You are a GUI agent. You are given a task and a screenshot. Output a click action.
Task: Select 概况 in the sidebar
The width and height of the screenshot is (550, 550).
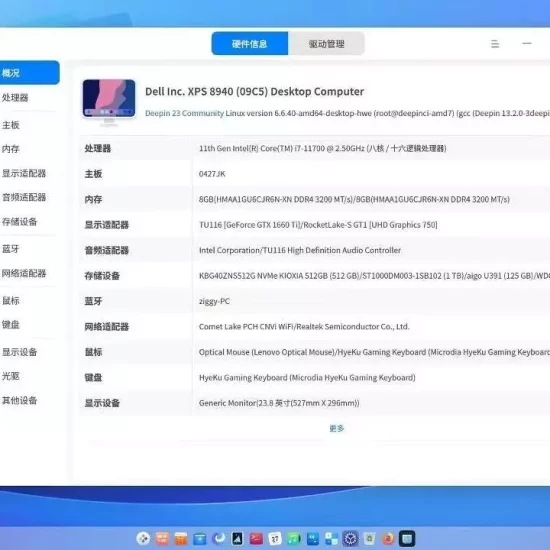[29, 73]
